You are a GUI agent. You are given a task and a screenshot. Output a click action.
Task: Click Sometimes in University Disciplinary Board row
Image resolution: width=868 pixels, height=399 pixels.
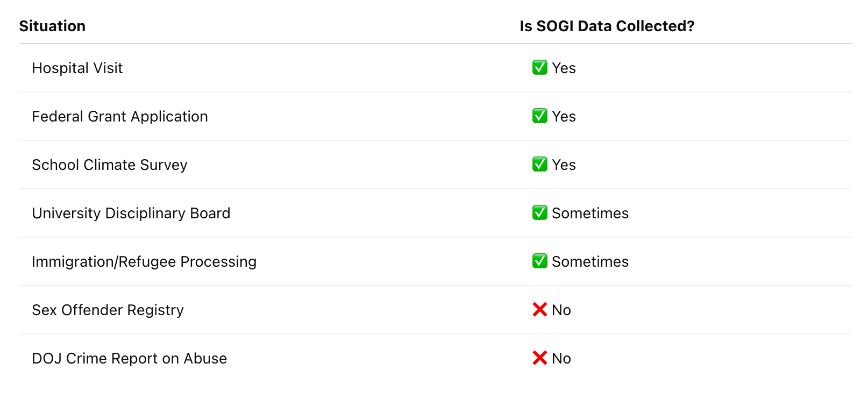[590, 213]
